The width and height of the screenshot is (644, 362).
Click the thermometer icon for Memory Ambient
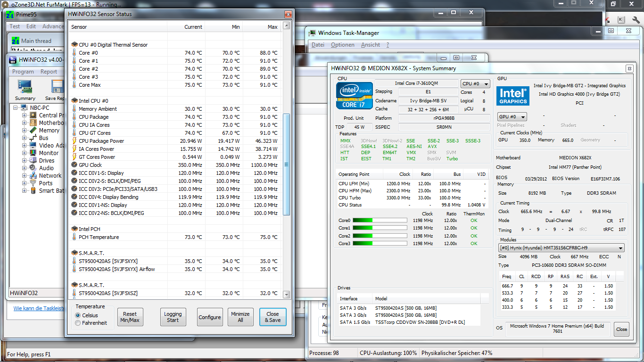(74, 109)
